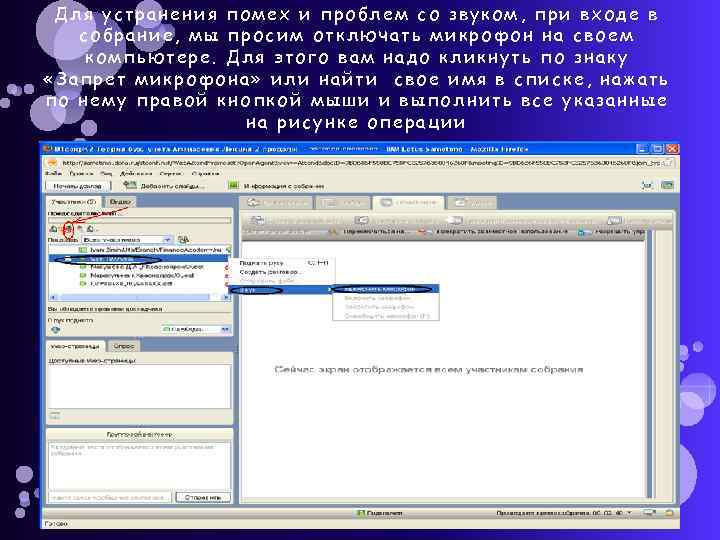Click the browser address bar URL
The height and width of the screenshot is (540, 720).
[x=360, y=163]
